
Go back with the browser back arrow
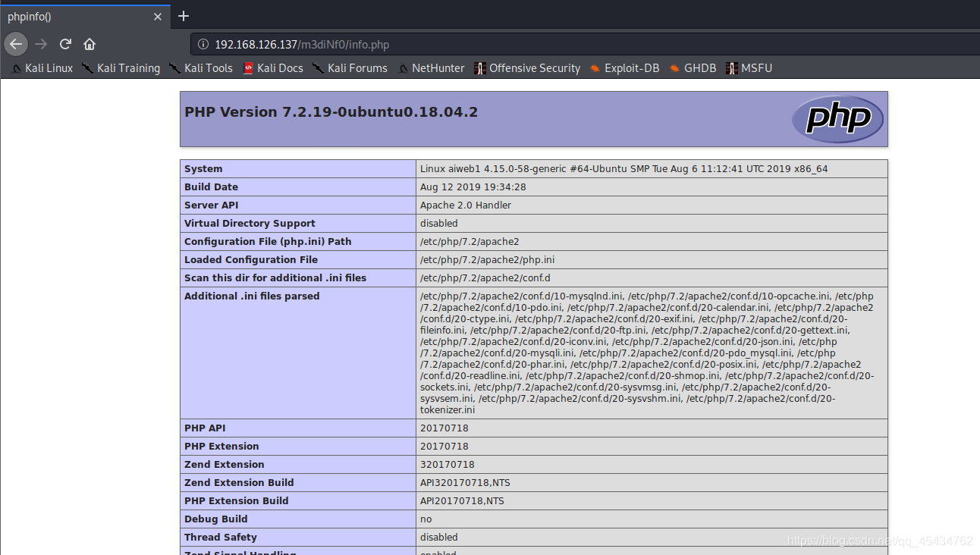[15, 44]
